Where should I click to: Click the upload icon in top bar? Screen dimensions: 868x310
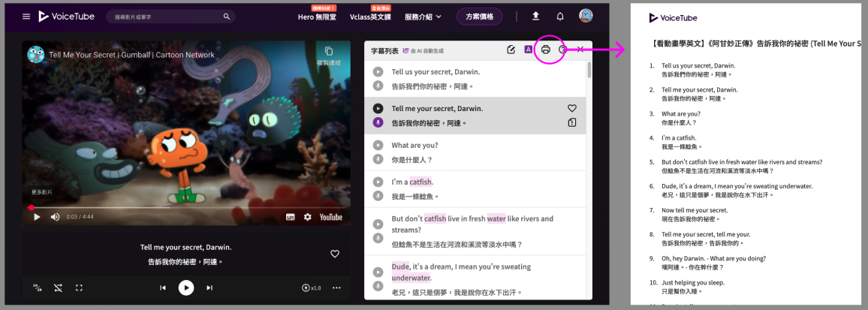(x=535, y=16)
